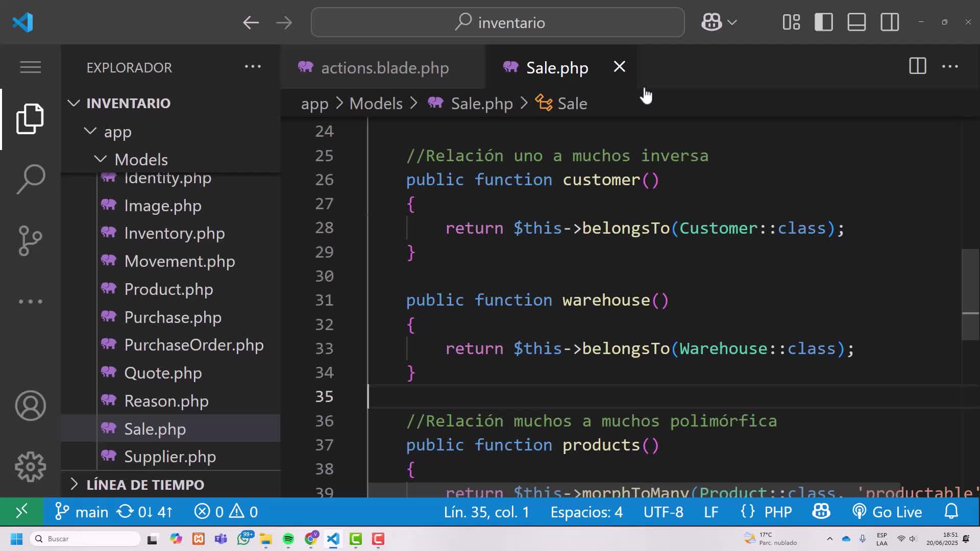Viewport: 980px width, 551px height.
Task: Start Go Live server
Action: pyautogui.click(x=887, y=512)
